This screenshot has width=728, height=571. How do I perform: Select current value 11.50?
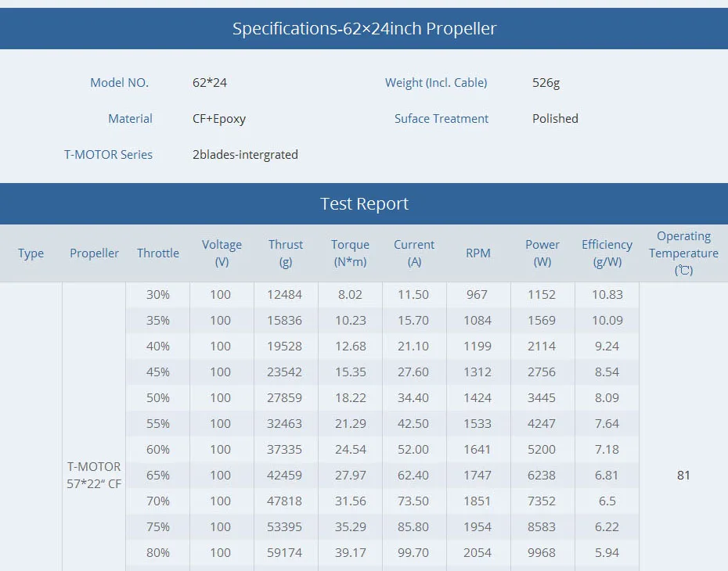click(x=413, y=295)
